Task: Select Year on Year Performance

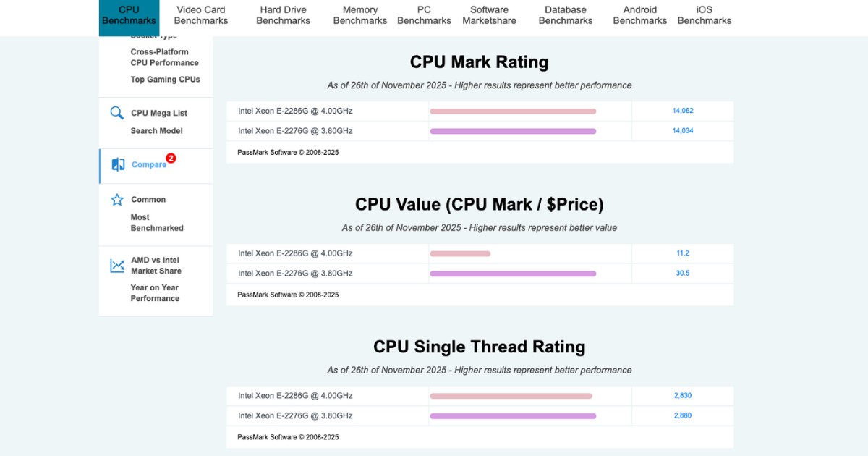Action: click(x=153, y=292)
